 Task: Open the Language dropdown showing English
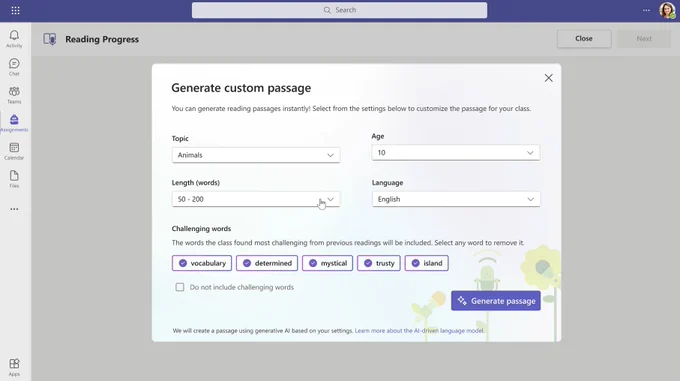[456, 199]
